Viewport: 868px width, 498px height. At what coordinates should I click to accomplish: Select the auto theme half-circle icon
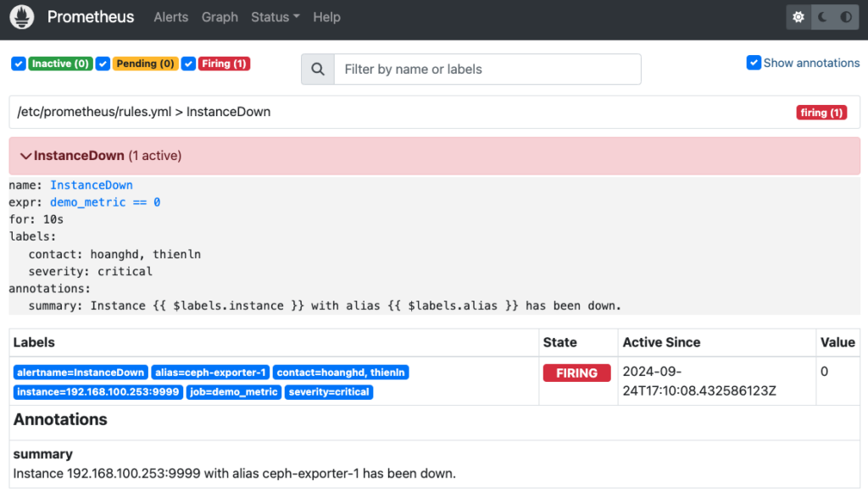[847, 17]
